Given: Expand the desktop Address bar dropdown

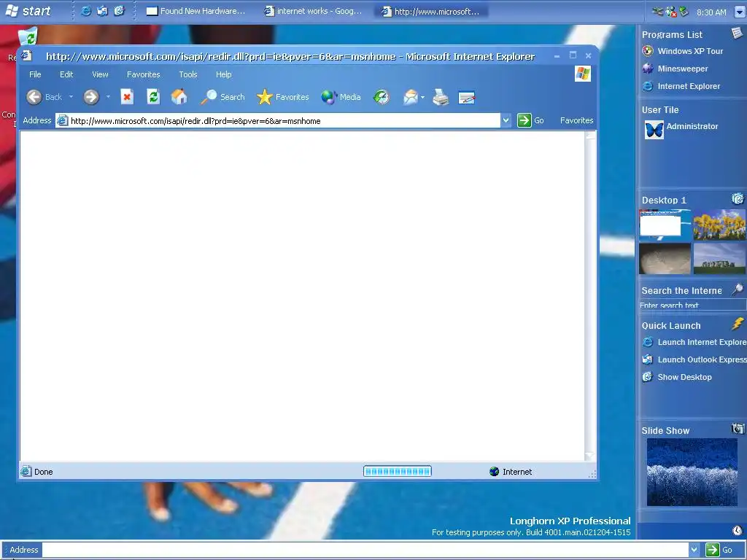Looking at the screenshot, I should point(694,550).
